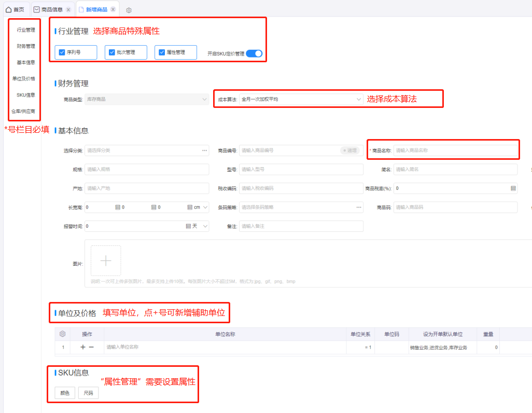Open the 成本算法 dropdown
Viewport: 532px width, 413px height.
point(301,99)
